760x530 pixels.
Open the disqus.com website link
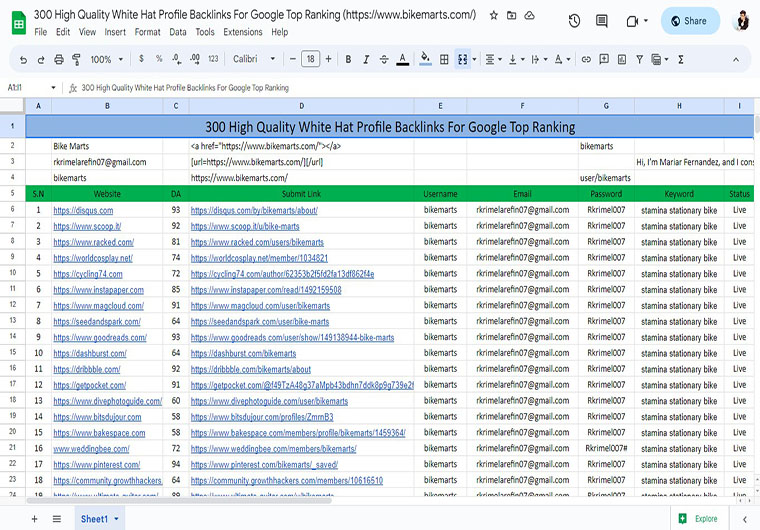point(83,211)
